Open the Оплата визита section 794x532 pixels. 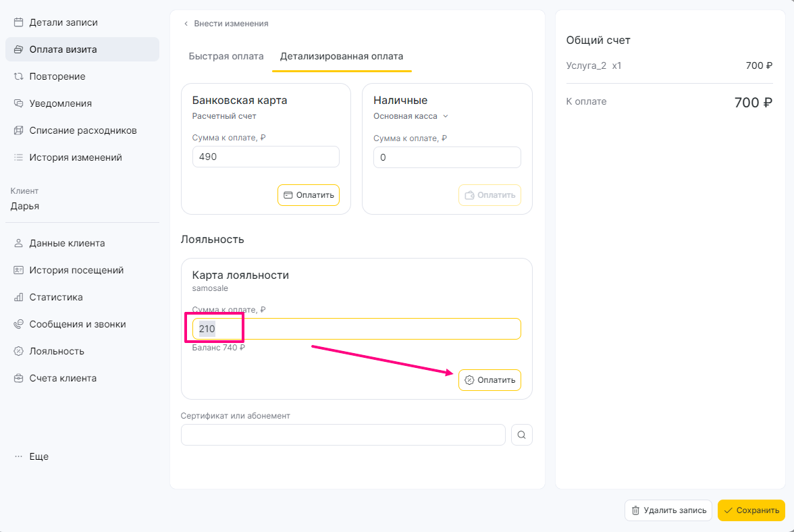[82, 49]
